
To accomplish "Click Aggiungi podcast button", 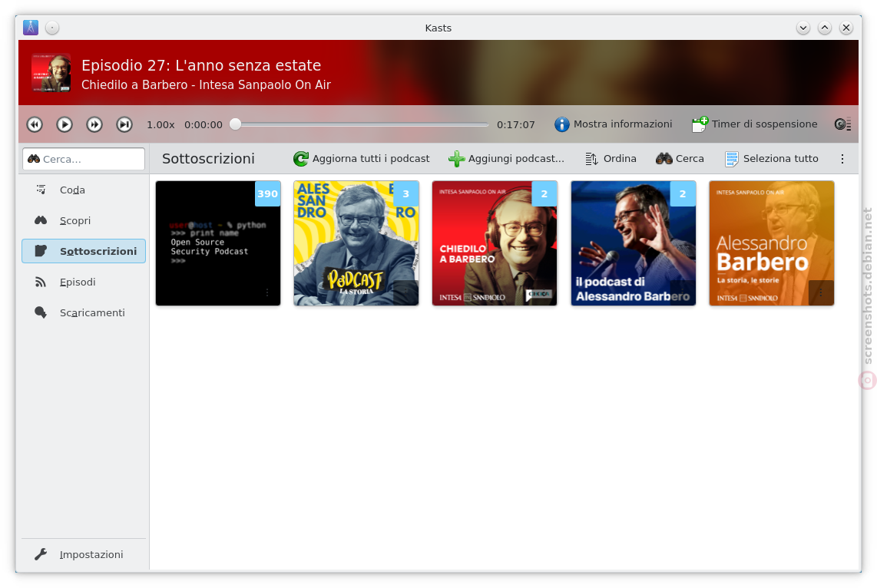I will [507, 159].
